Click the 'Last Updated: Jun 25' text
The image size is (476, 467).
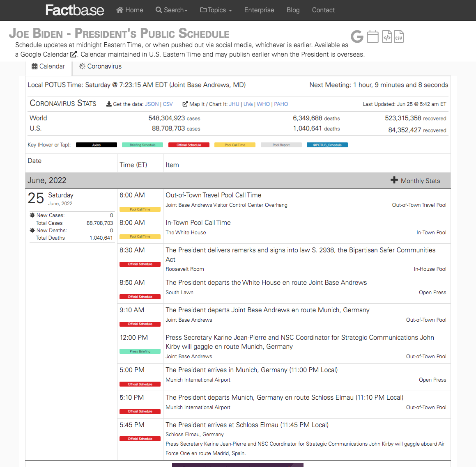pyautogui.click(x=405, y=104)
